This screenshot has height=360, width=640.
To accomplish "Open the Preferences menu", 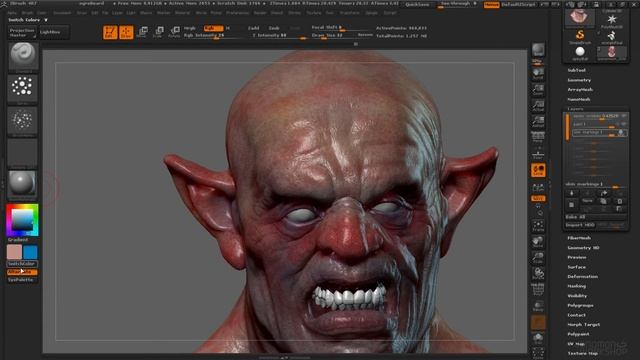I will [238, 13].
